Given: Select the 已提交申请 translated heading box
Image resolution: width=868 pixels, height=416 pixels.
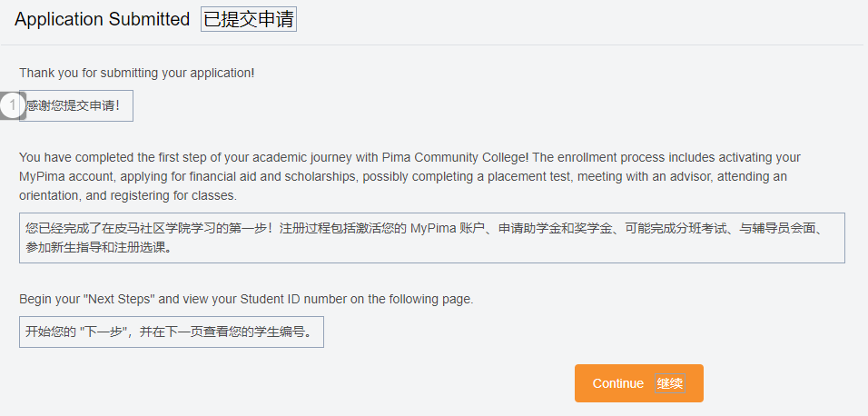Looking at the screenshot, I should (249, 20).
